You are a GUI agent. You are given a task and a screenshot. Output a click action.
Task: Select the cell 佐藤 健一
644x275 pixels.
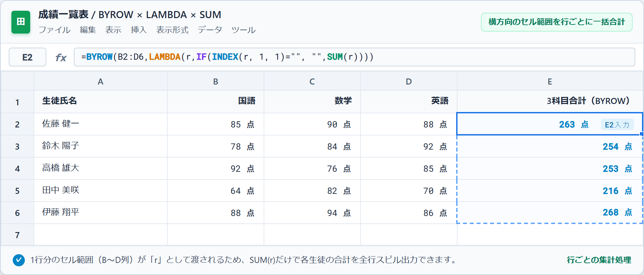point(101,124)
